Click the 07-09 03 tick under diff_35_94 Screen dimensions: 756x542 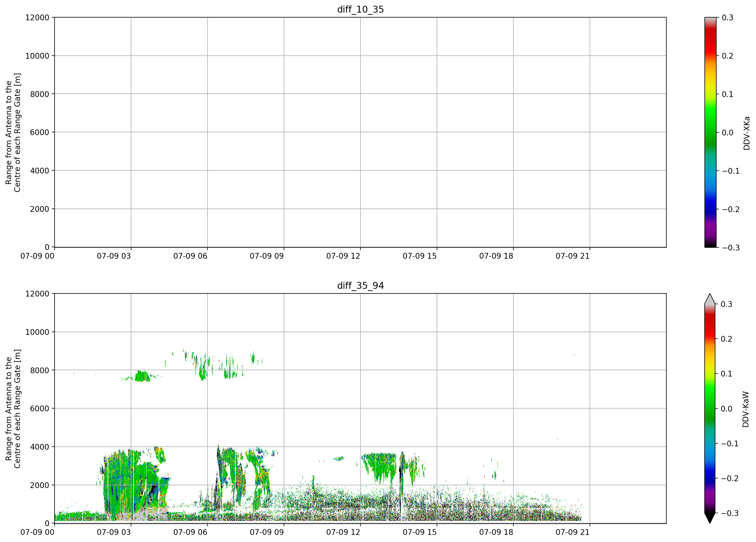click(x=114, y=532)
